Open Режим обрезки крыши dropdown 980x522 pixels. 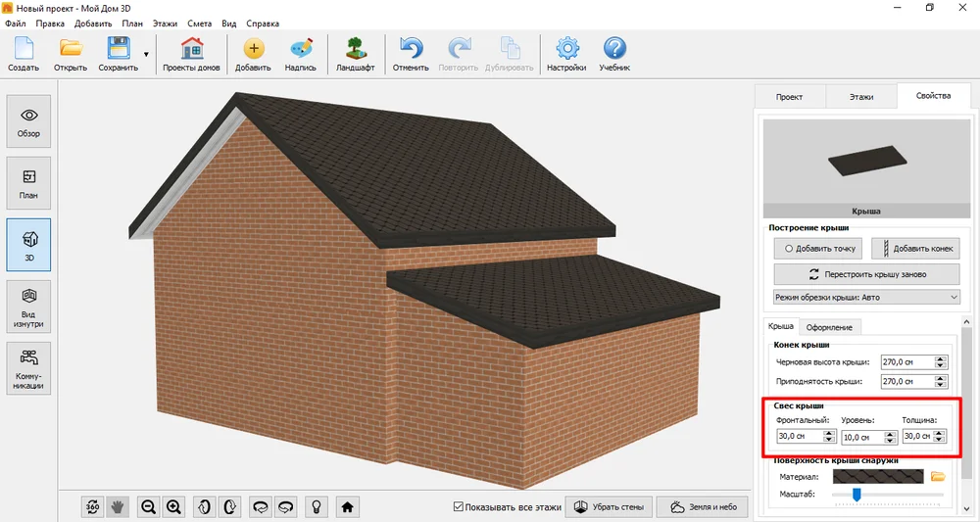click(866, 297)
